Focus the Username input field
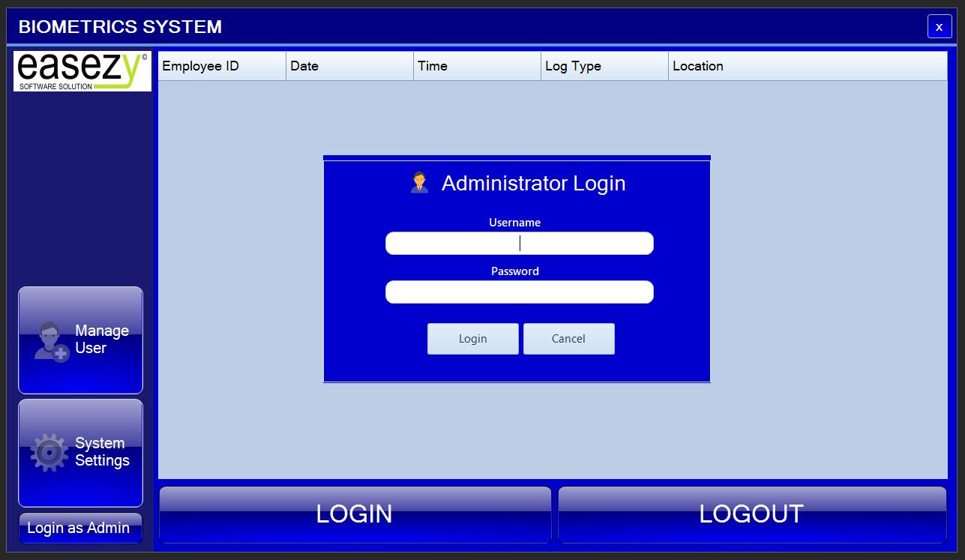Image resolution: width=965 pixels, height=560 pixels. pyautogui.click(x=520, y=243)
